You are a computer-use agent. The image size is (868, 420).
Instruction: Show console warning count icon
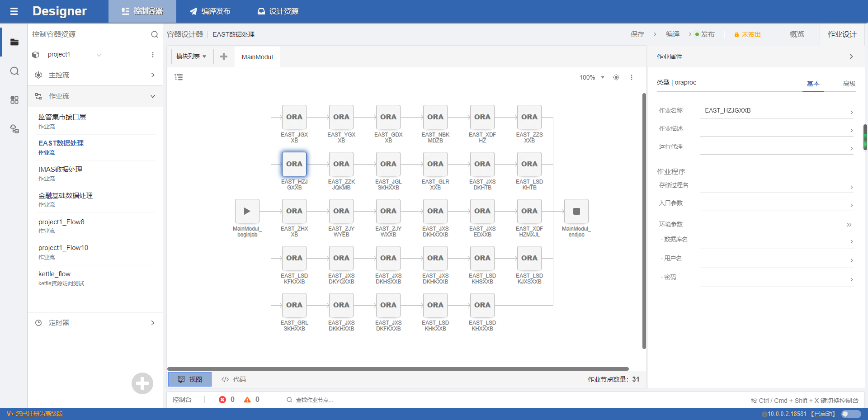(247, 400)
